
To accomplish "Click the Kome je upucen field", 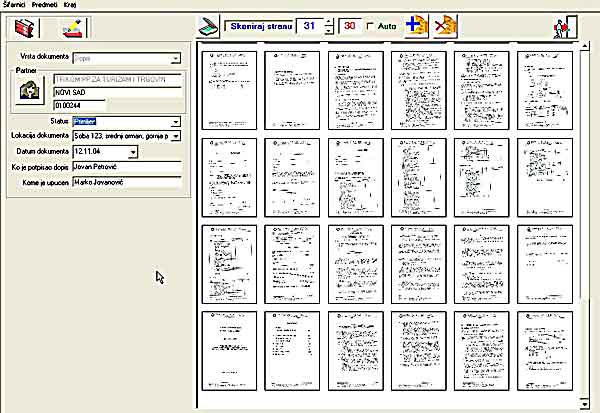I will point(125,182).
